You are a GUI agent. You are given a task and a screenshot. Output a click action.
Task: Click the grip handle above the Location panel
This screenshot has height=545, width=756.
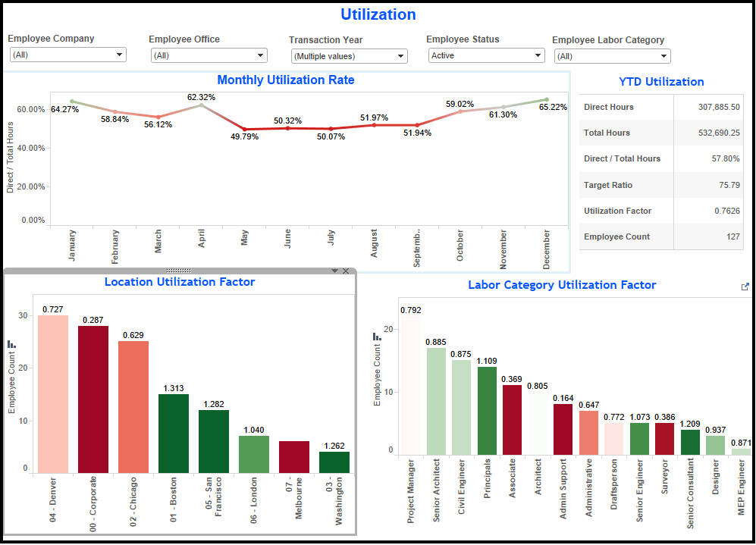point(179,270)
